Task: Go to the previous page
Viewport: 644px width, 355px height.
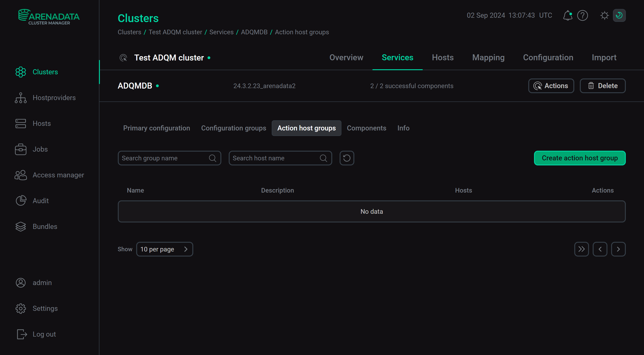Action: tap(600, 249)
